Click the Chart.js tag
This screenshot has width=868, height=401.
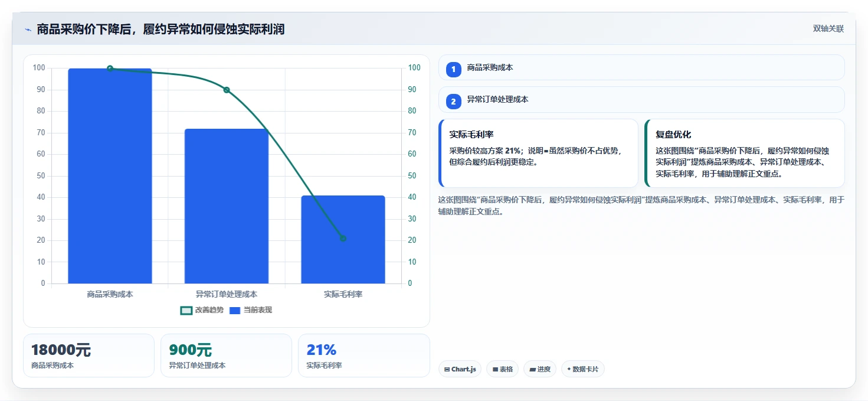pos(460,369)
